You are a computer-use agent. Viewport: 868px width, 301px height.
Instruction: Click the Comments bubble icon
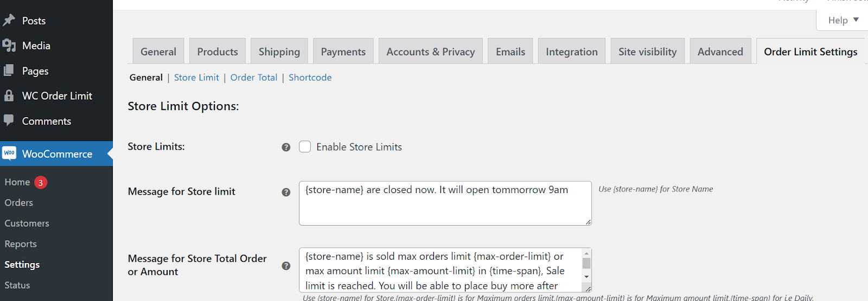click(9, 120)
